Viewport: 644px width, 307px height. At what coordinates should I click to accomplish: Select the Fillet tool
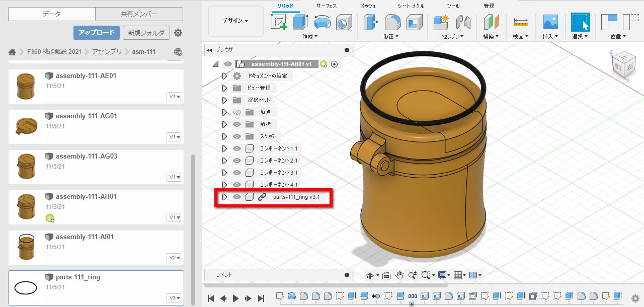click(x=393, y=22)
